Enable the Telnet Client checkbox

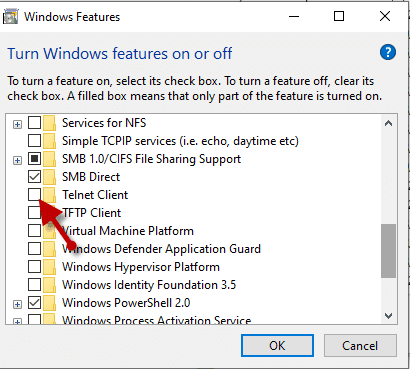pos(34,195)
